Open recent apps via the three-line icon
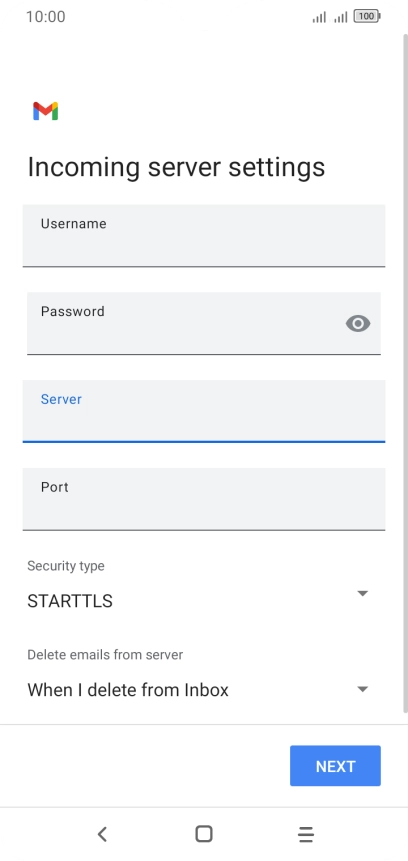 (306, 834)
